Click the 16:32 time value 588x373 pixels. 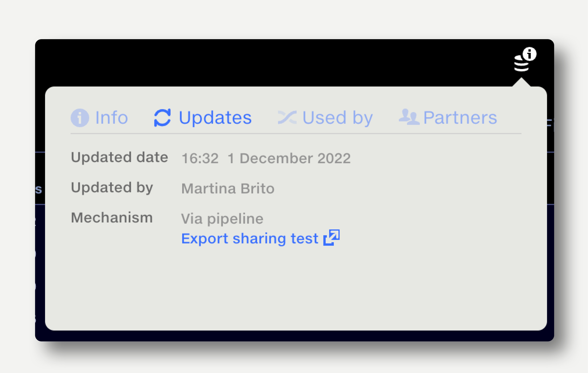point(200,158)
